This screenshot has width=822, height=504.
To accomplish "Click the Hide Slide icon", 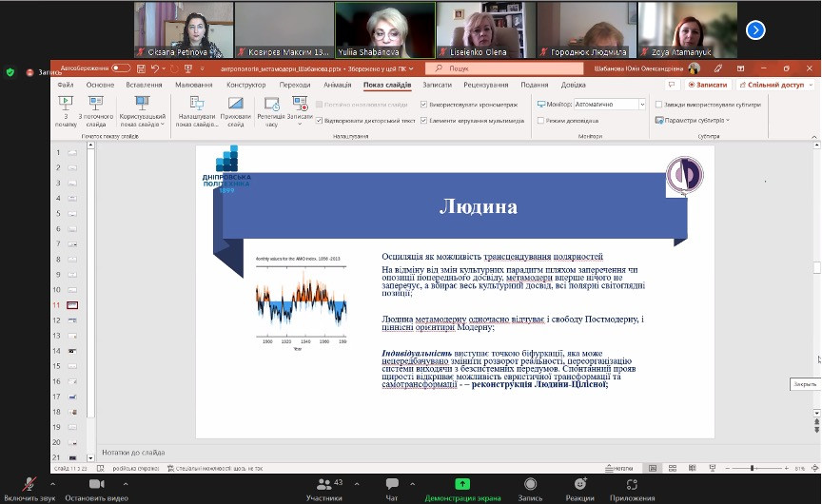I will (x=235, y=111).
